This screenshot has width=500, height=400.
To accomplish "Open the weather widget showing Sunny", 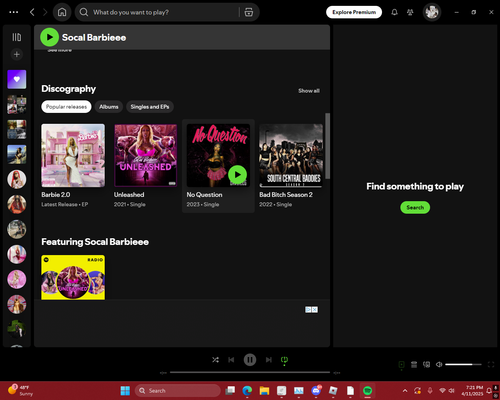I will pyautogui.click(x=20, y=390).
